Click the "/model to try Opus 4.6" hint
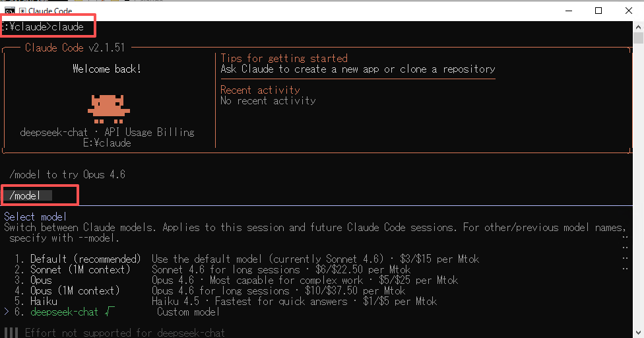This screenshot has height=338, width=644. click(x=67, y=174)
